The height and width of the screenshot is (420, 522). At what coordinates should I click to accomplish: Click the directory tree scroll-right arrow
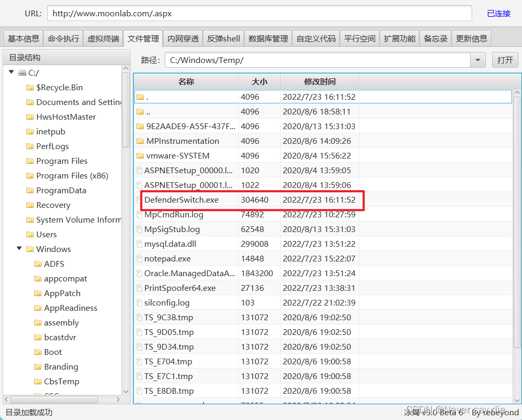(x=118, y=399)
